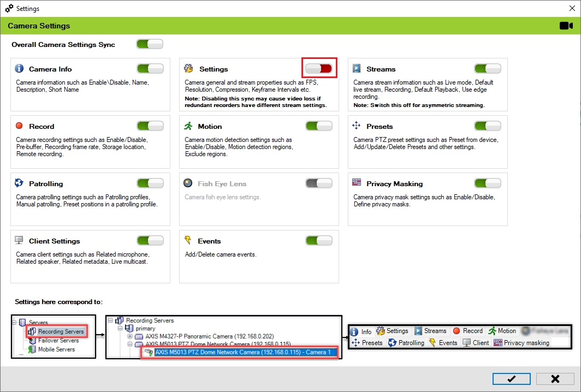Click the Camera Info blue info icon
This screenshot has width=581, height=392.
20,69
